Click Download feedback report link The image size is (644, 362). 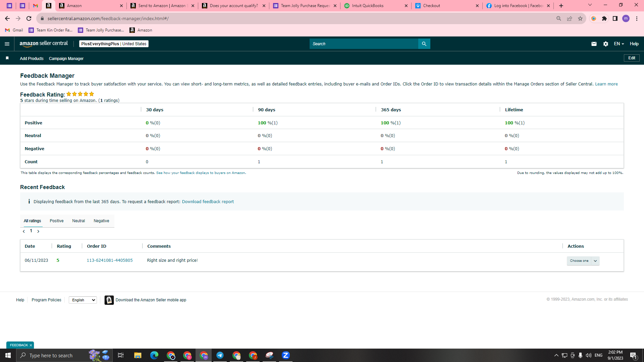coord(208,202)
